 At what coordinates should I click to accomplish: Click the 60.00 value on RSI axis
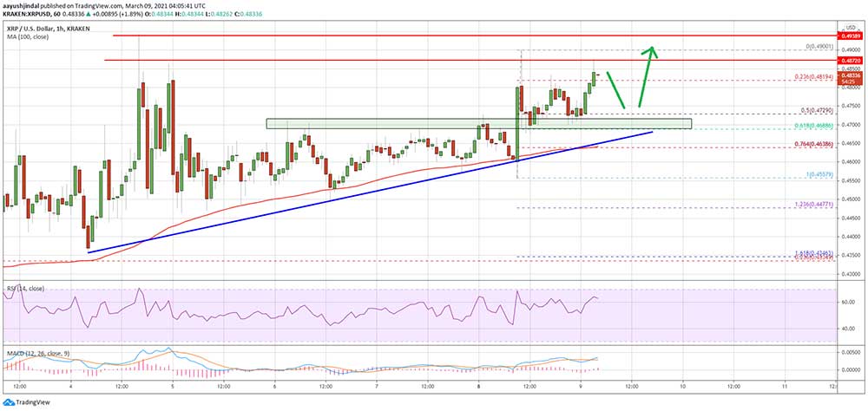[850, 303]
